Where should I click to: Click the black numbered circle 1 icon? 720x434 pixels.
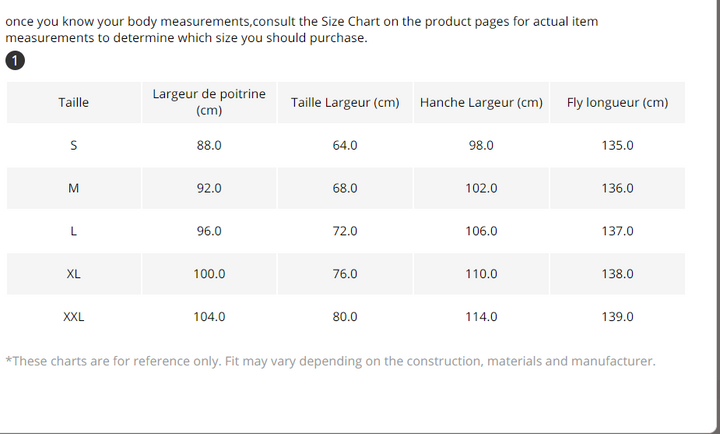15,61
